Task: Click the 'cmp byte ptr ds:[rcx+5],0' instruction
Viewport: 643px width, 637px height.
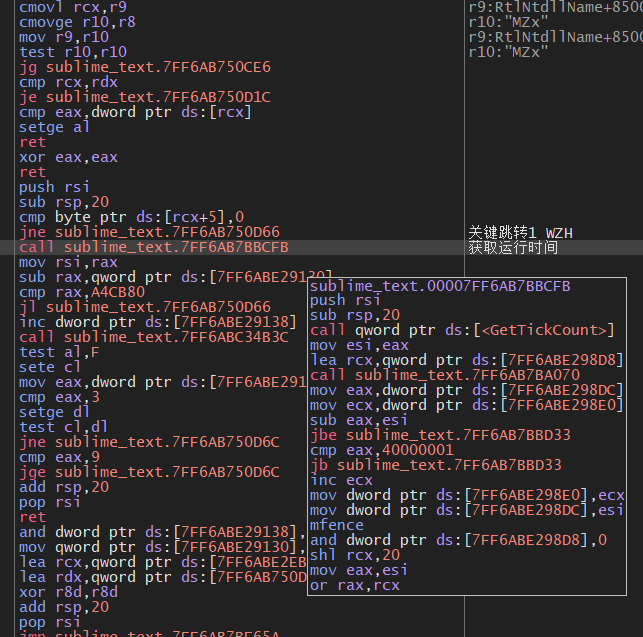Action: pyautogui.click(x=132, y=217)
